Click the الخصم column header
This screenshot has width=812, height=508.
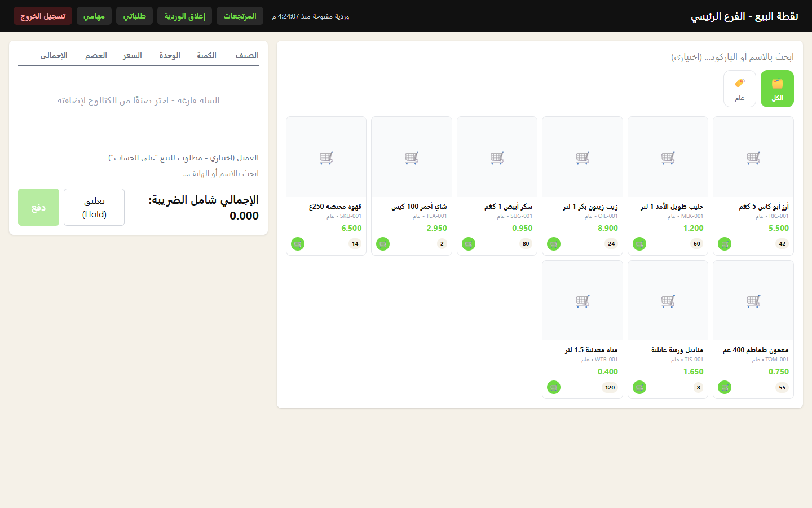(x=96, y=55)
